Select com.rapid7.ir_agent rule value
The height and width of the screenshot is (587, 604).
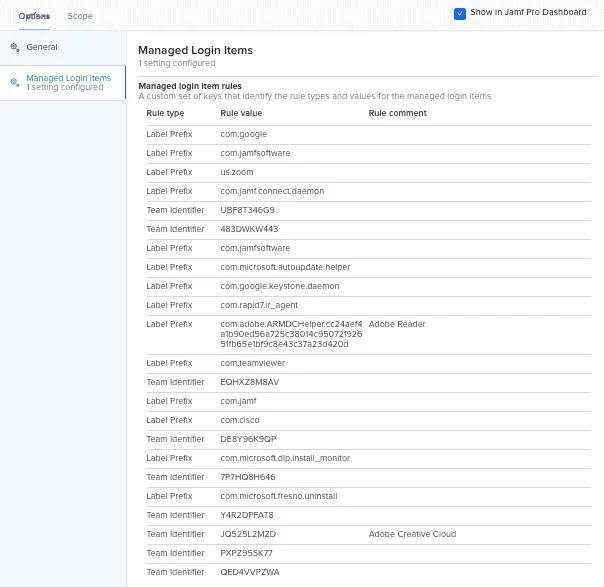click(x=259, y=305)
